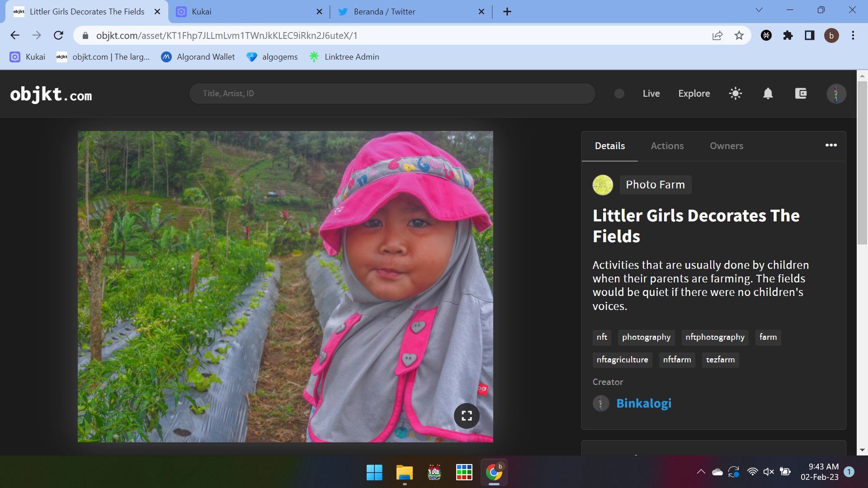The width and height of the screenshot is (868, 488).
Task: Open the profile avatar menu in objkt header
Action: (x=836, y=94)
